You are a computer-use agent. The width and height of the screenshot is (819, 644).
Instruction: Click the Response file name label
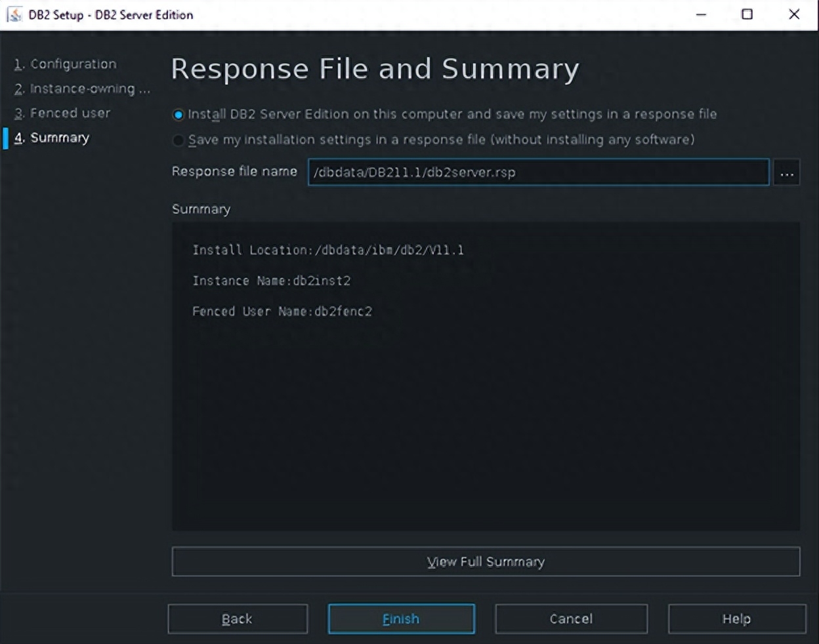(234, 172)
